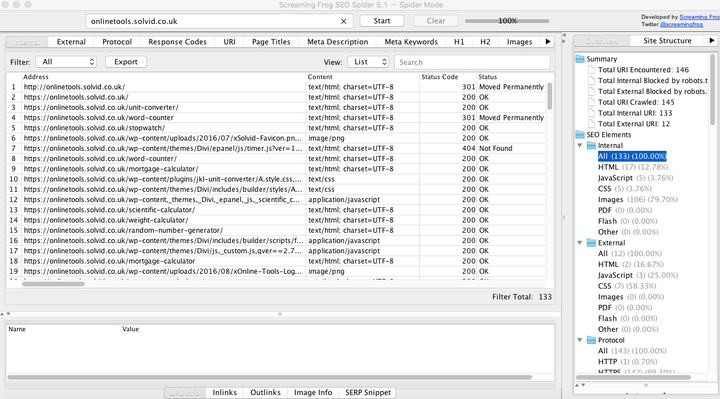Viewport: 720px width, 399px height.
Task: Click the Start crawl button
Action: click(382, 21)
